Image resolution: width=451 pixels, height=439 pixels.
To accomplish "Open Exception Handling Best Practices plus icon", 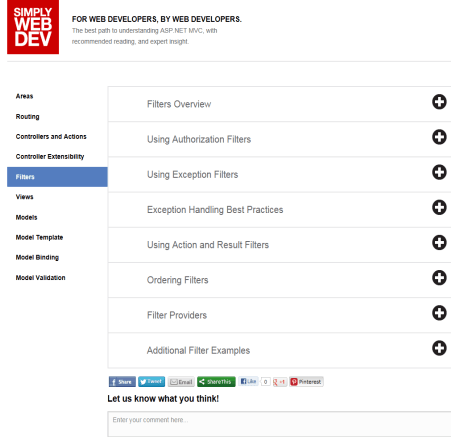I will [439, 207].
